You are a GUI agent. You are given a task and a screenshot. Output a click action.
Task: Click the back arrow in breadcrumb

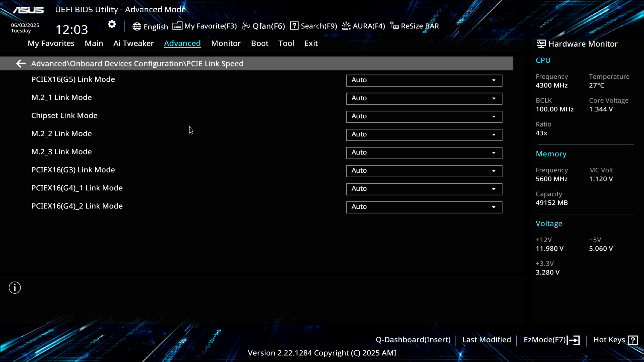click(x=21, y=64)
